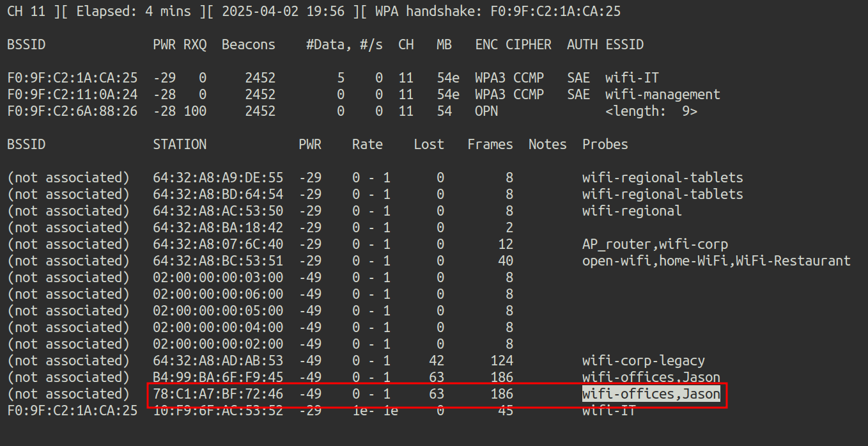Click the hidden ESSID <length: 9> entry
The image size is (868, 446).
pyautogui.click(x=651, y=111)
